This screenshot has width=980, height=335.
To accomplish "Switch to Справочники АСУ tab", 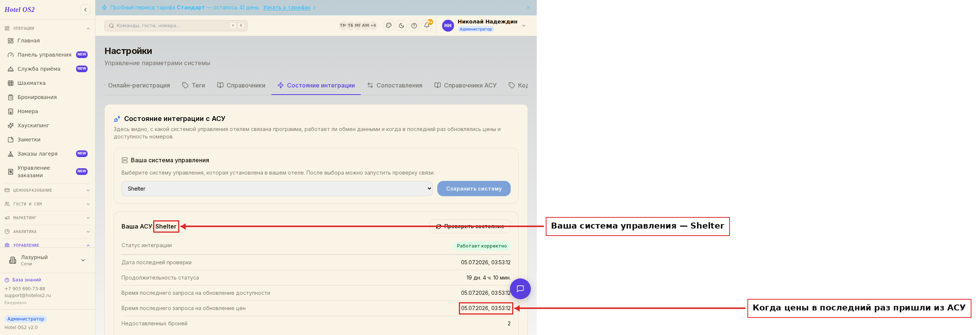I will pyautogui.click(x=465, y=86).
